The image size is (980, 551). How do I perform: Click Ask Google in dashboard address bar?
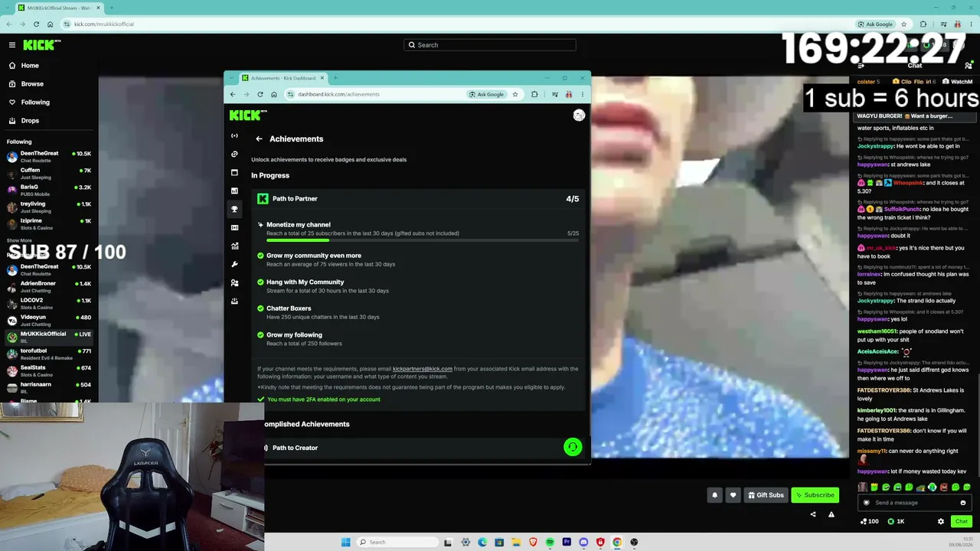487,94
